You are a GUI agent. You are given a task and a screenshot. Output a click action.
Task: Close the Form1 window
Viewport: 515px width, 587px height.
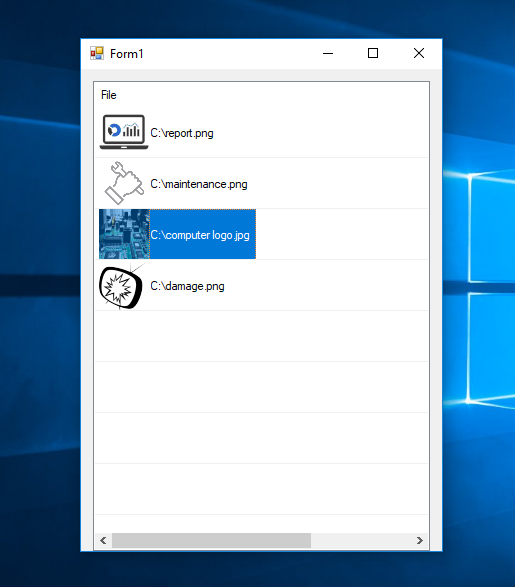419,54
